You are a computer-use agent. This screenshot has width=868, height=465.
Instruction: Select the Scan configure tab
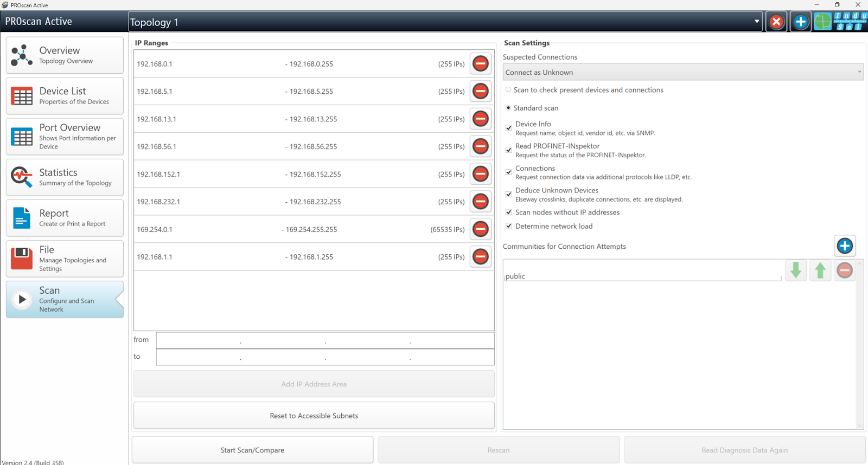(65, 299)
